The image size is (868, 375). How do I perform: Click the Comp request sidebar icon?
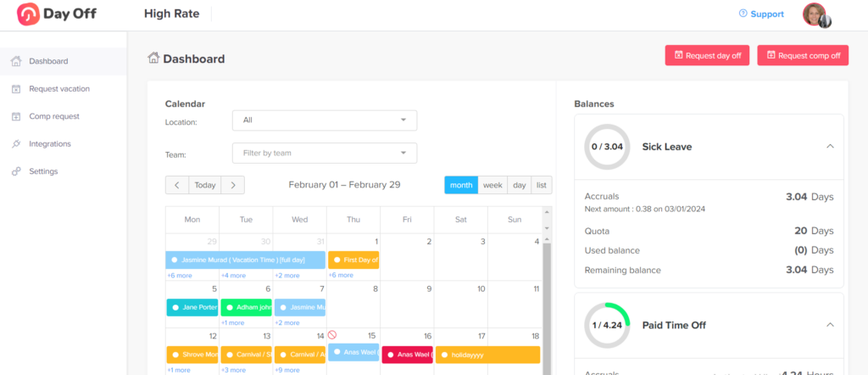pos(16,116)
